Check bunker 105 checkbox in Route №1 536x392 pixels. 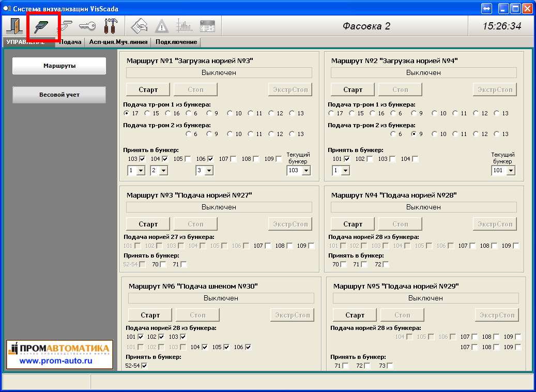tap(188, 159)
